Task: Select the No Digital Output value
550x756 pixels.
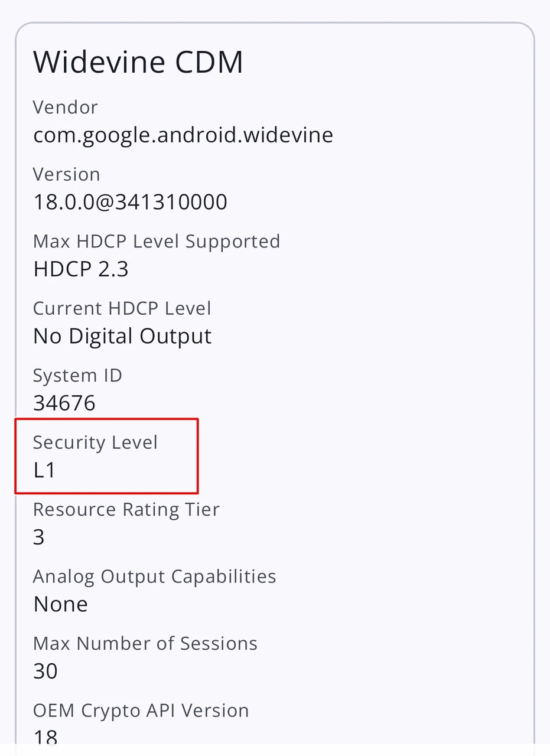Action: click(x=122, y=336)
